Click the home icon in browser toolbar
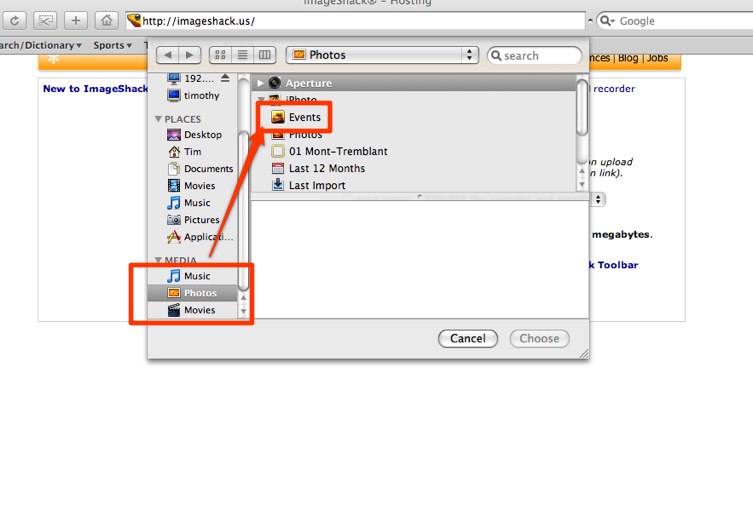 [106, 21]
